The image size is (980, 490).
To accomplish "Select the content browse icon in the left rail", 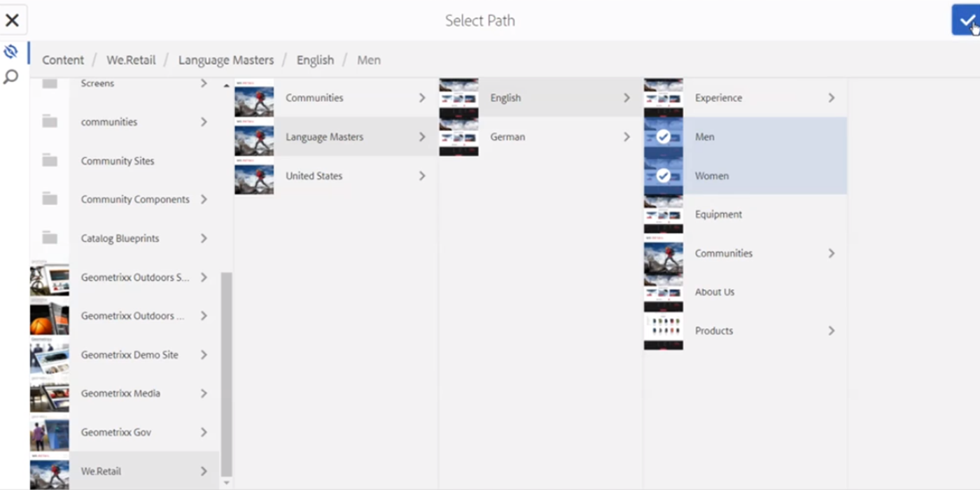I will (10, 51).
